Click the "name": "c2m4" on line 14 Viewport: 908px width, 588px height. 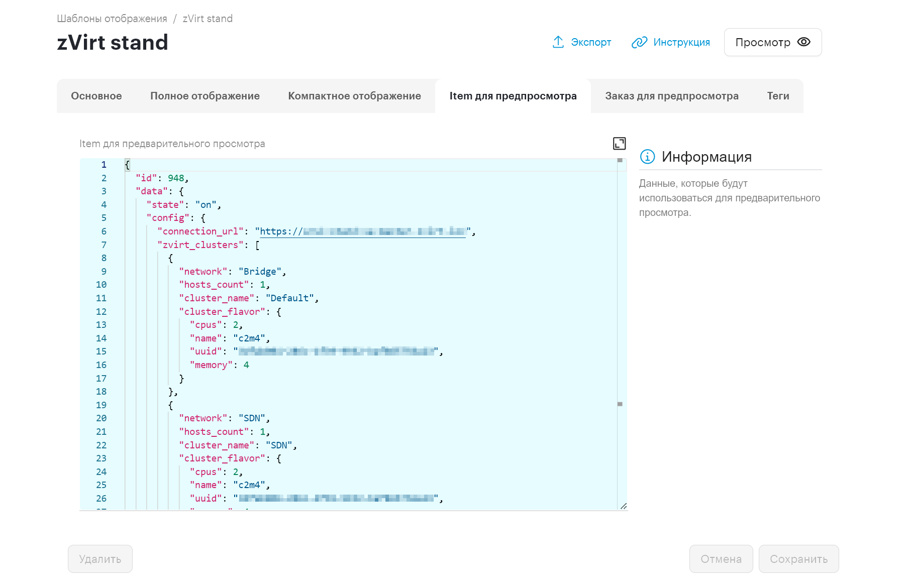coord(230,338)
